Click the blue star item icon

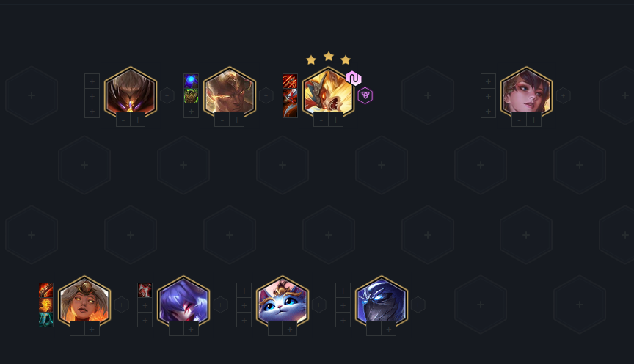tap(192, 81)
